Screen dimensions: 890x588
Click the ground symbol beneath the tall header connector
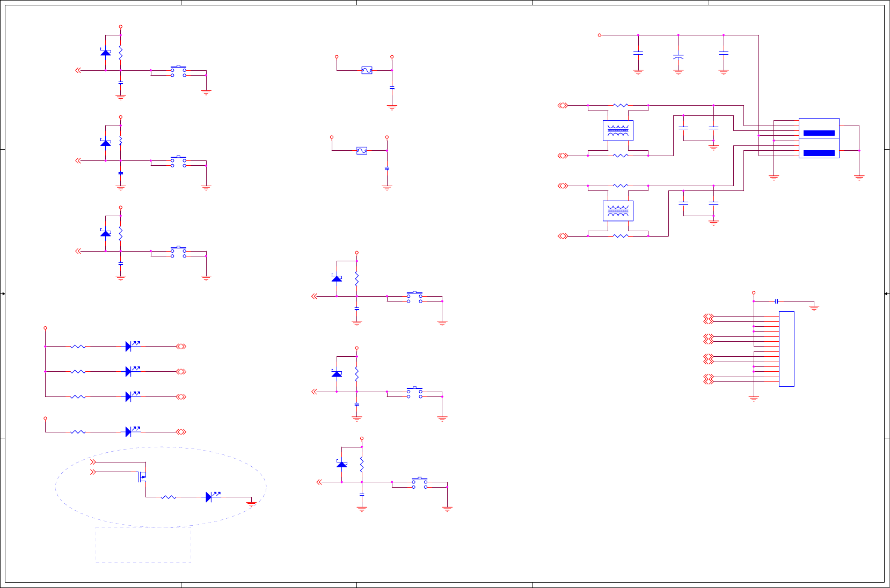tap(754, 399)
